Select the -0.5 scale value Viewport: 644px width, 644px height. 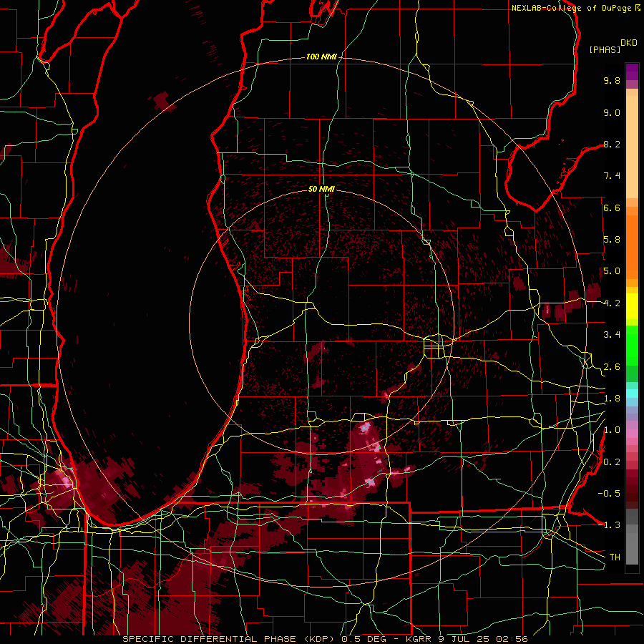point(609,494)
